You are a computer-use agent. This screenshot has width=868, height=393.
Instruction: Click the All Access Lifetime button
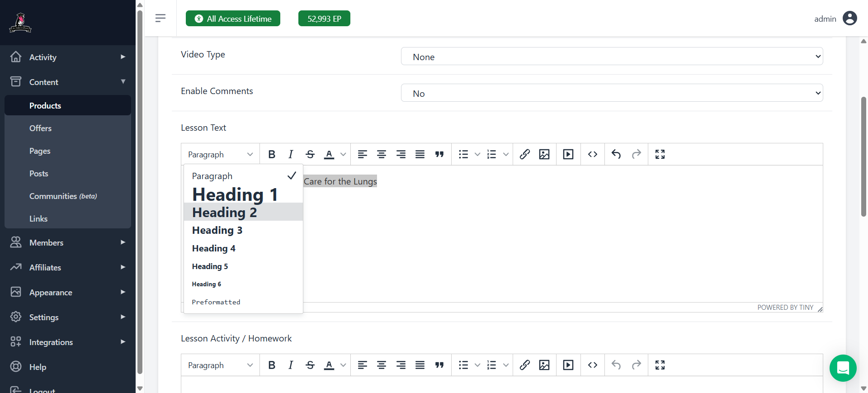[233, 19]
